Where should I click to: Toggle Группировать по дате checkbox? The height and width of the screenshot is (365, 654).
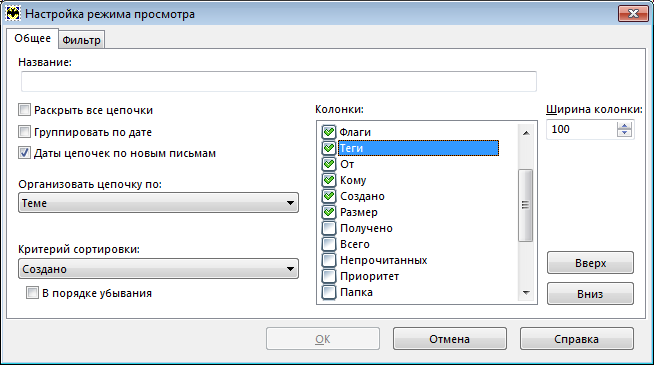(x=25, y=132)
